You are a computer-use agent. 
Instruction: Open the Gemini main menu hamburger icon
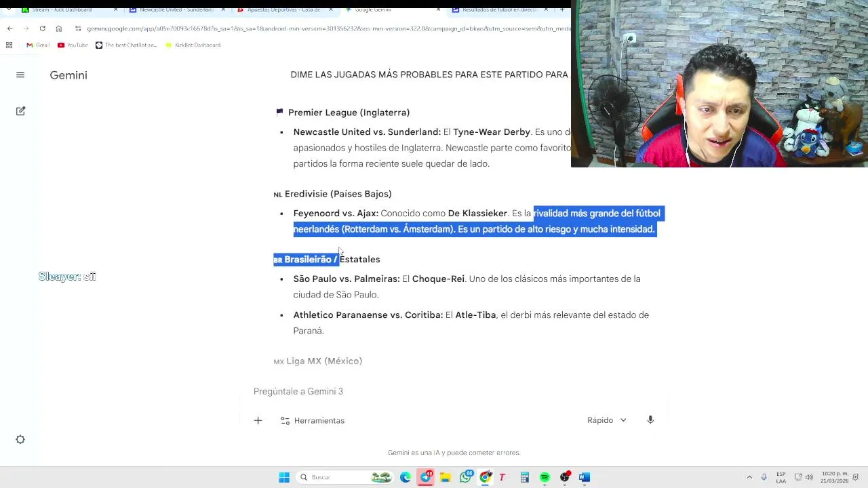coord(20,75)
